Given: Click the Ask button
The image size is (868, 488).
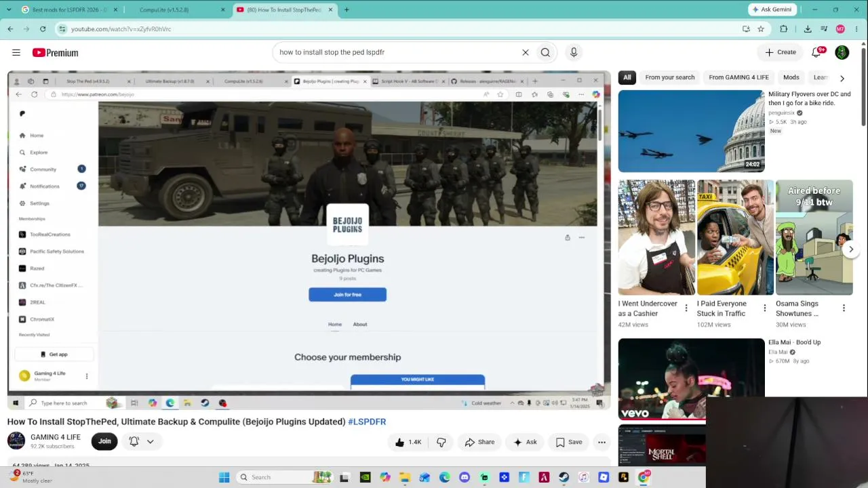Looking at the screenshot, I should point(525,442).
